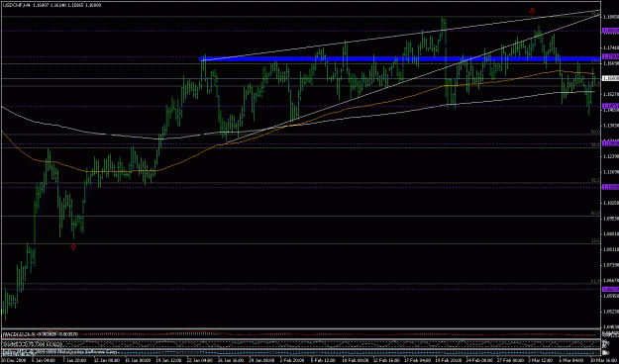Click the white current price label on price axis
Screen dimensions: 619x364
[x=609, y=78]
